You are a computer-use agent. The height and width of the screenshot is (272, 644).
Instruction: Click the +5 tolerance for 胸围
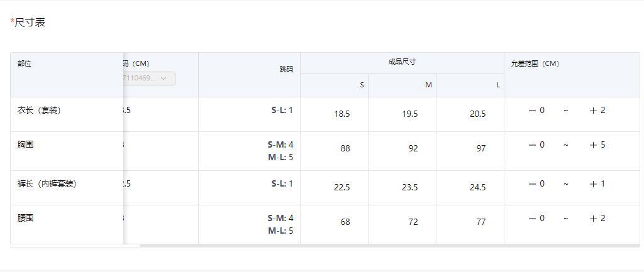point(597,145)
